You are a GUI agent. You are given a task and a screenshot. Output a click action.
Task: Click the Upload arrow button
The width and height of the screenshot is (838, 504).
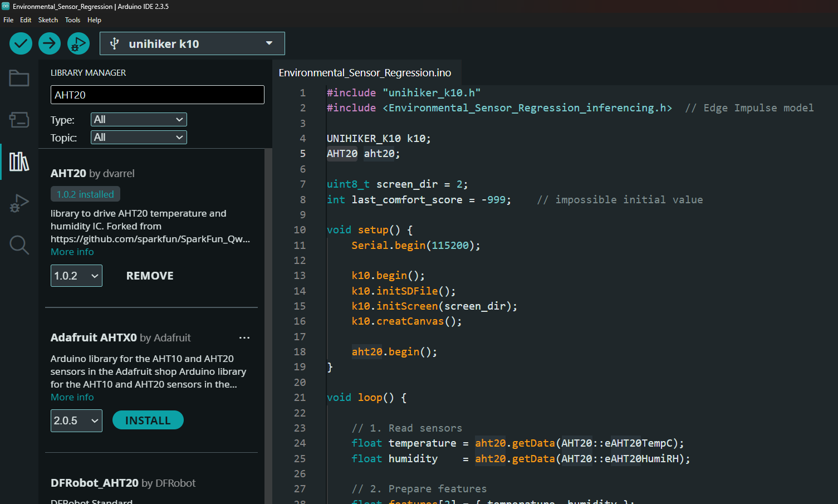pyautogui.click(x=50, y=43)
